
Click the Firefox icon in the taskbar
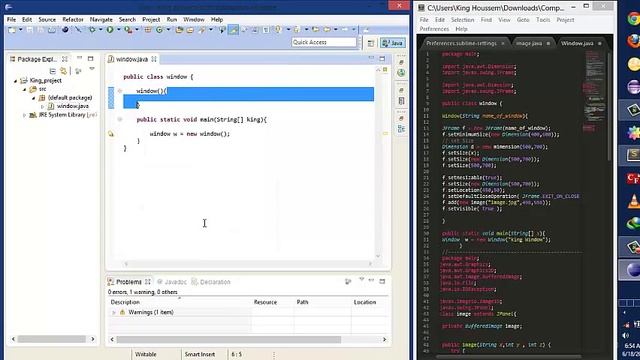[x=634, y=41]
